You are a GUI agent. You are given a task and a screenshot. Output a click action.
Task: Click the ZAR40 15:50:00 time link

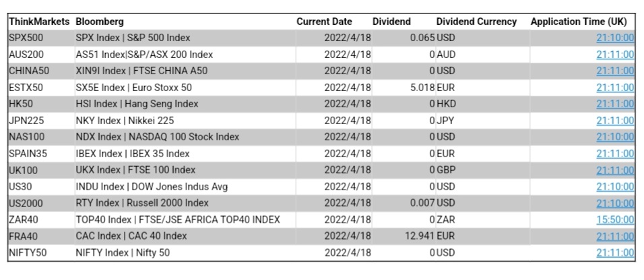614,220
